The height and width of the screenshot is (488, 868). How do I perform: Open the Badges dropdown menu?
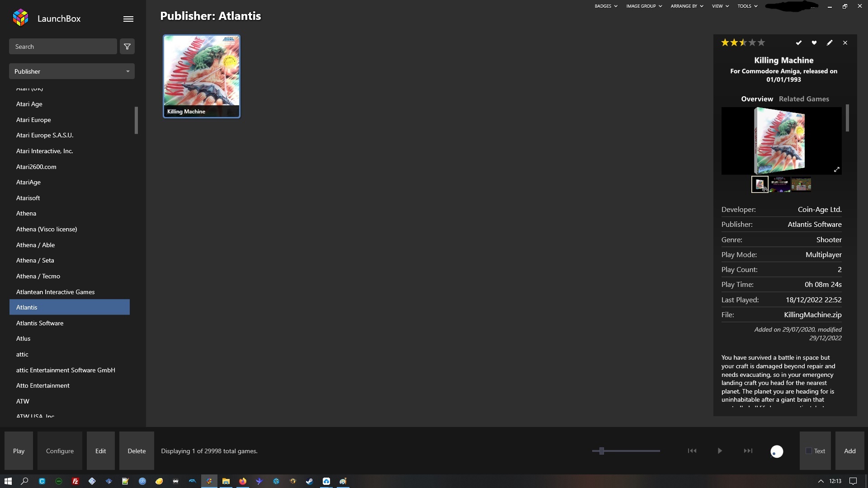pyautogui.click(x=606, y=6)
